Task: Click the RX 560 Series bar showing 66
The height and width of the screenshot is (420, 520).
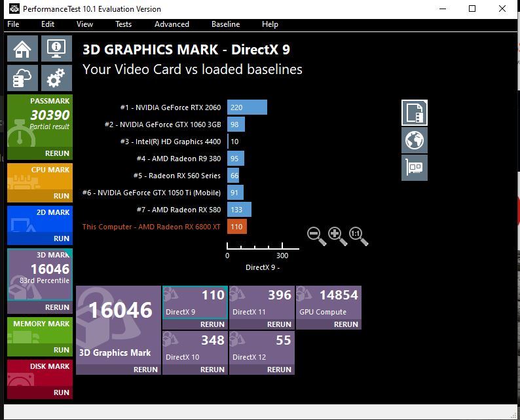Action: [x=233, y=176]
